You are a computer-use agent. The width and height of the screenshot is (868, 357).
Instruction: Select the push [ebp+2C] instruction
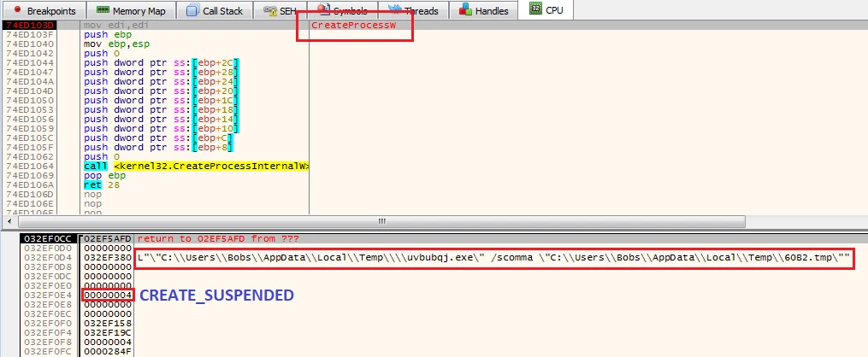click(x=161, y=63)
